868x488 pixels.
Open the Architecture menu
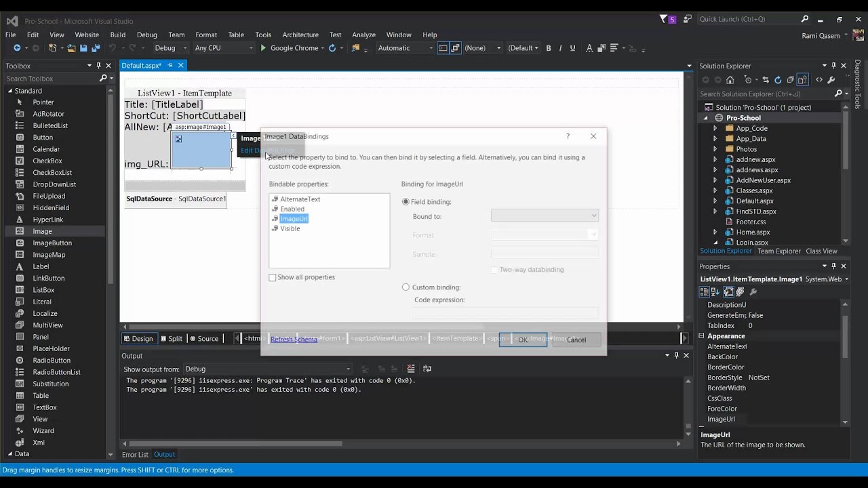300,35
